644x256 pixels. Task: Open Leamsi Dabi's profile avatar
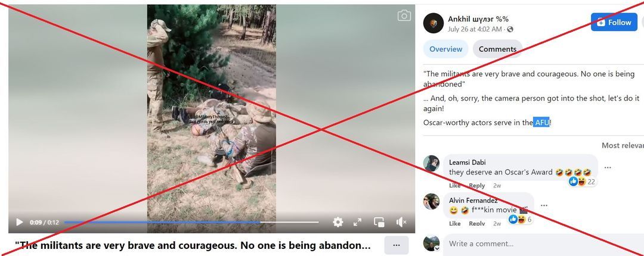[431, 163]
